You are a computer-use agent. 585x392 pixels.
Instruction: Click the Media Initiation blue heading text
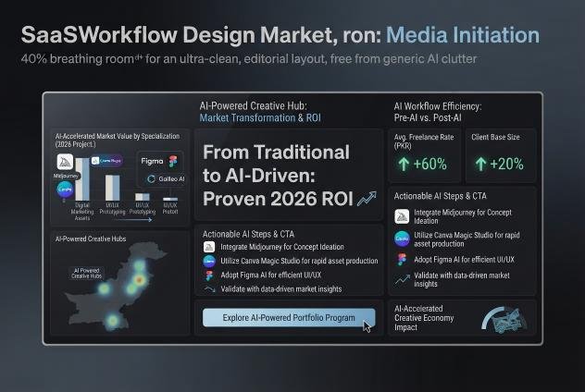[x=463, y=35]
